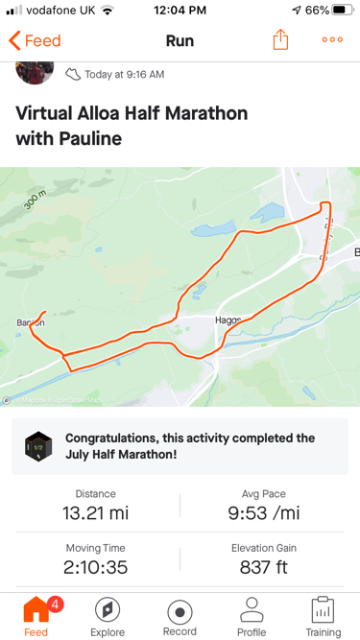
Task: Select the 9:53 /mi Avg Pace stat
Action: click(264, 505)
